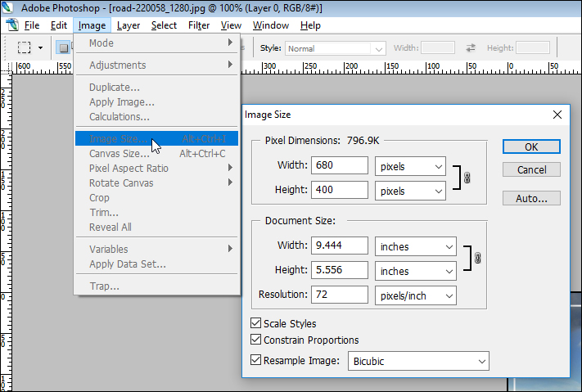The width and height of the screenshot is (582, 392).
Task: Click the New selection mode icon
Action: click(63, 47)
